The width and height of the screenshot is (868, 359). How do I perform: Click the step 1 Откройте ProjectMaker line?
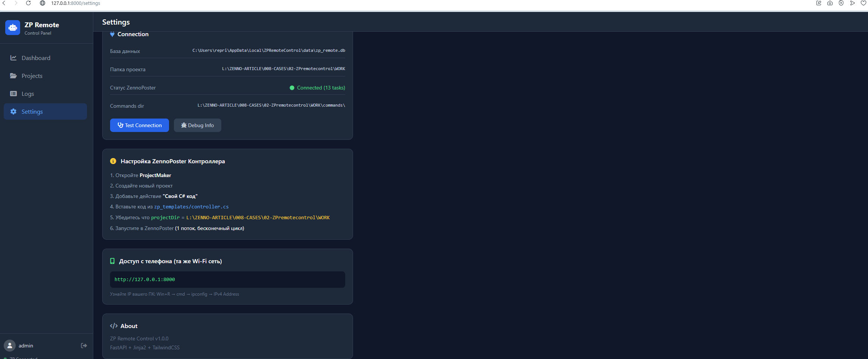[141, 175]
